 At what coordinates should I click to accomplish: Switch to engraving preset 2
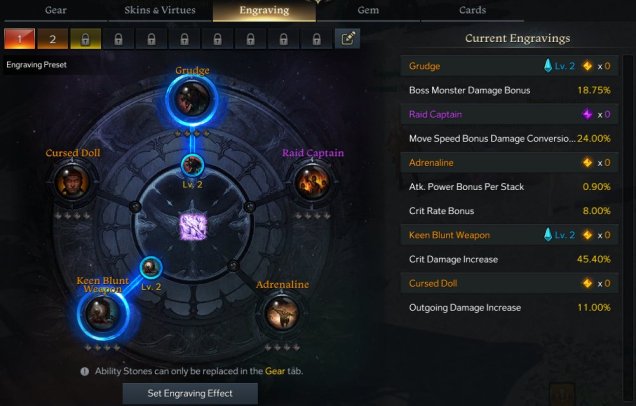pos(52,39)
